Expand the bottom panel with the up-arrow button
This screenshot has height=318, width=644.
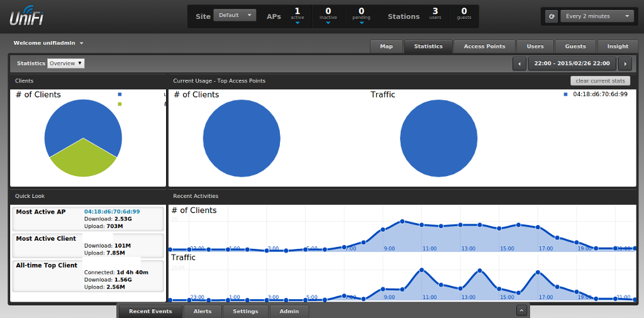[x=521, y=311]
